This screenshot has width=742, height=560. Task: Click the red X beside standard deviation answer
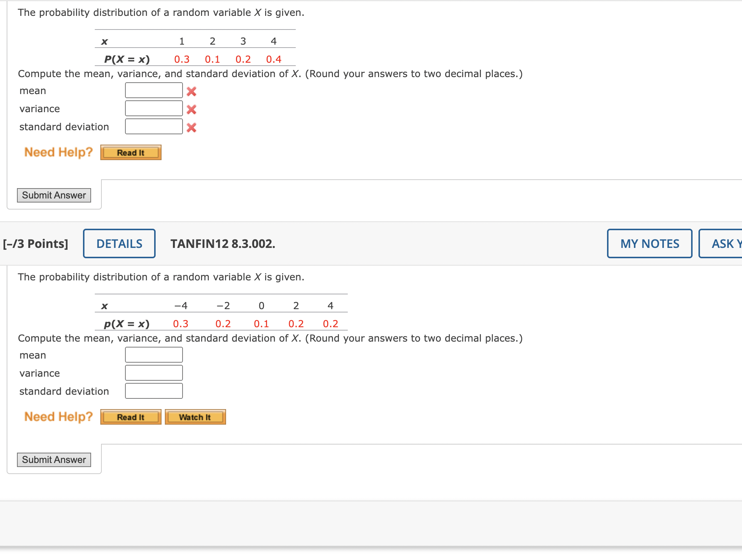coord(192,127)
